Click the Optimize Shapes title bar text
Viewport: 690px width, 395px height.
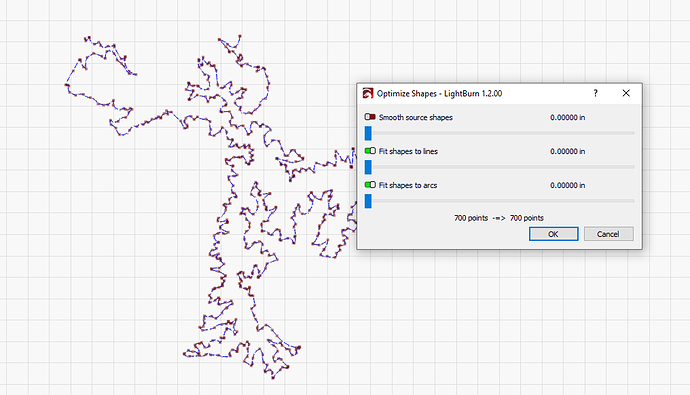click(439, 93)
